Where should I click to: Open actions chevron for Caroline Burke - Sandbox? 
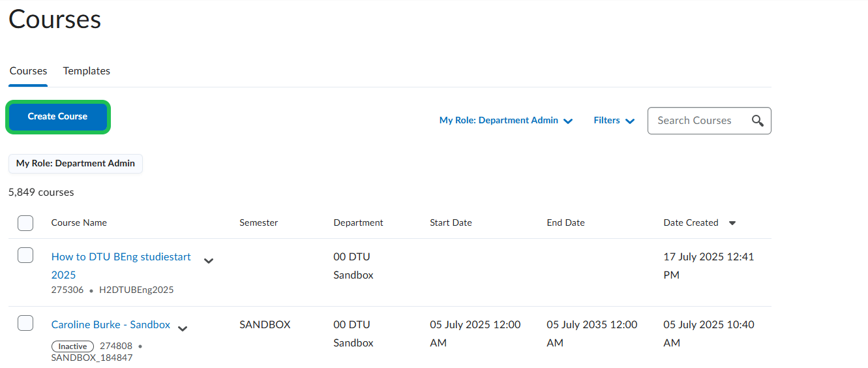point(183,328)
